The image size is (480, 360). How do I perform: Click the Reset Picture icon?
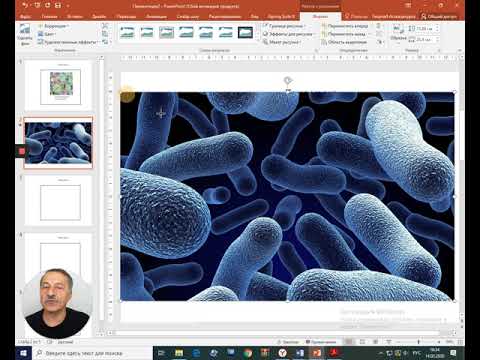pyautogui.click(x=105, y=42)
